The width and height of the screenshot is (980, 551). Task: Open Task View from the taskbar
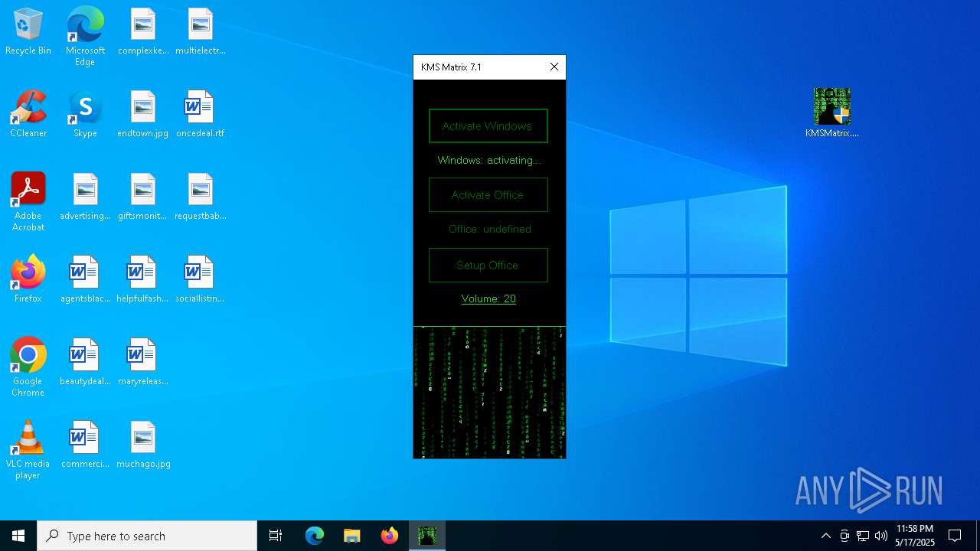pos(276,536)
